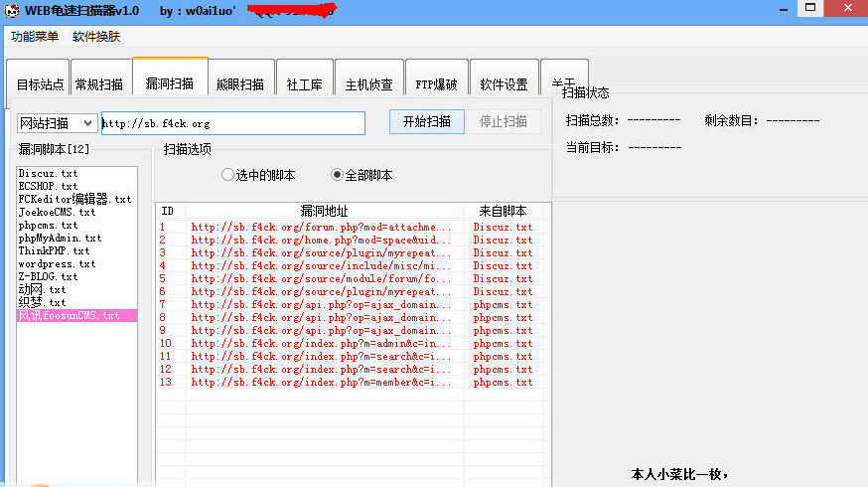Select result row 5 source/module/forum URL
Viewport: 868px width, 487px height.
click(x=321, y=278)
